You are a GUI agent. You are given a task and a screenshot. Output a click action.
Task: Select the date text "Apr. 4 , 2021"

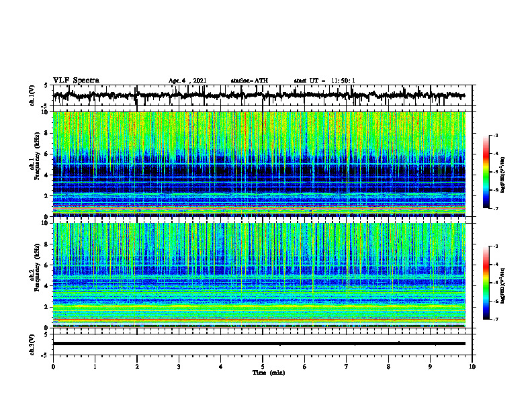187,81
